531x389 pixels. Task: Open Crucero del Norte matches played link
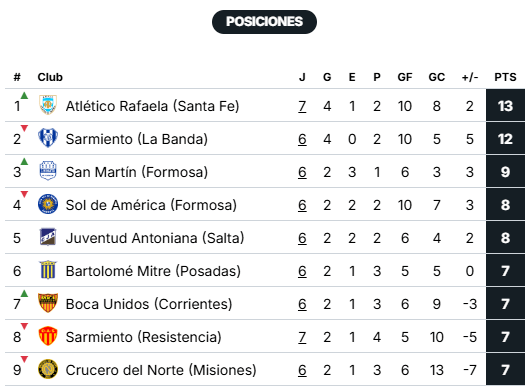[x=302, y=370]
